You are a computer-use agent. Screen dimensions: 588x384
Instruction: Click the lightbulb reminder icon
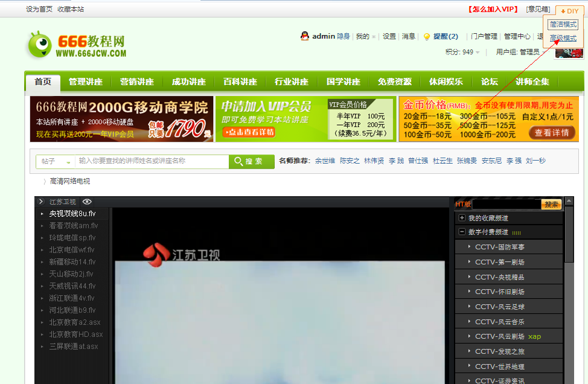coord(427,37)
